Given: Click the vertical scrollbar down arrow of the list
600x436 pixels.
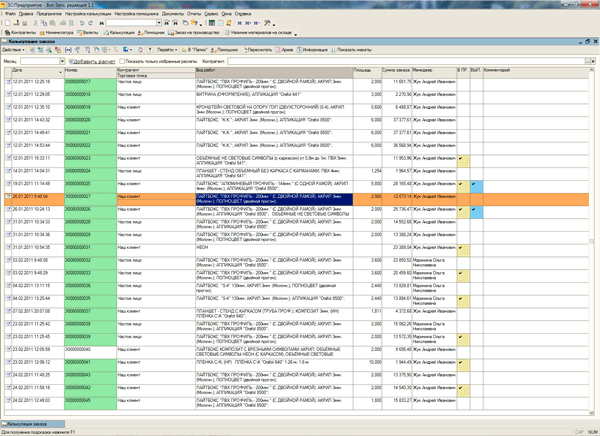Looking at the screenshot, I should (x=592, y=413).
